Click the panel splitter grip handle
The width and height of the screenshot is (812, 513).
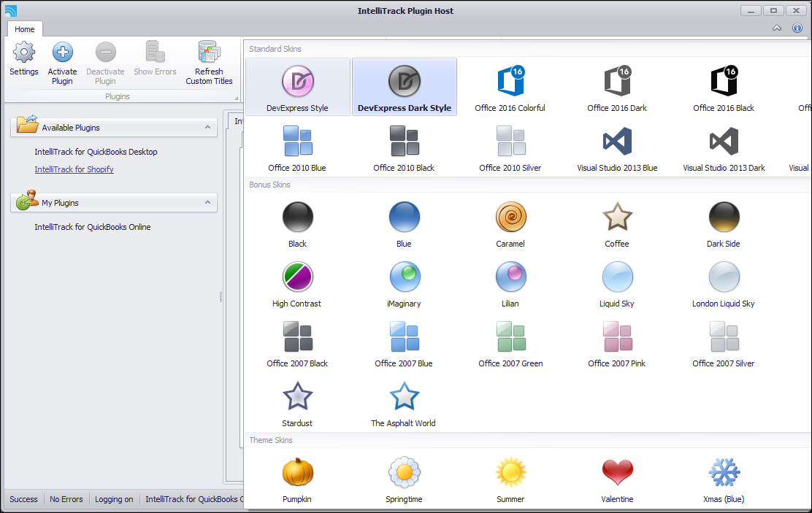click(x=221, y=296)
